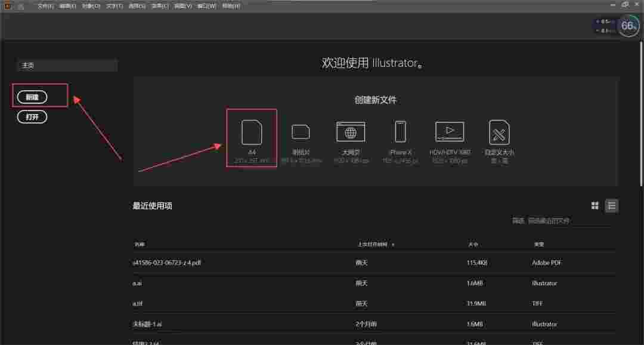Viewport: 644px width, 345px height.
Task: Sort recent files by 大小 column
Action: coord(473,245)
